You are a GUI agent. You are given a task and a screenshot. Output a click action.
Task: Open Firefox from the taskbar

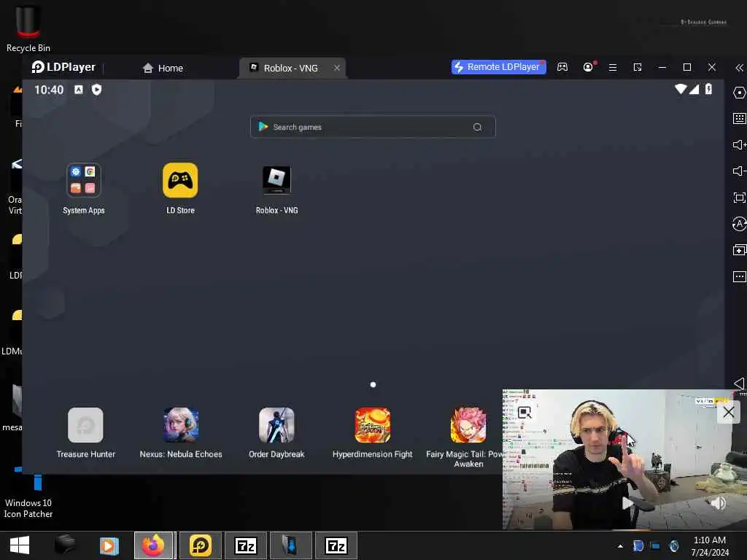pyautogui.click(x=154, y=545)
